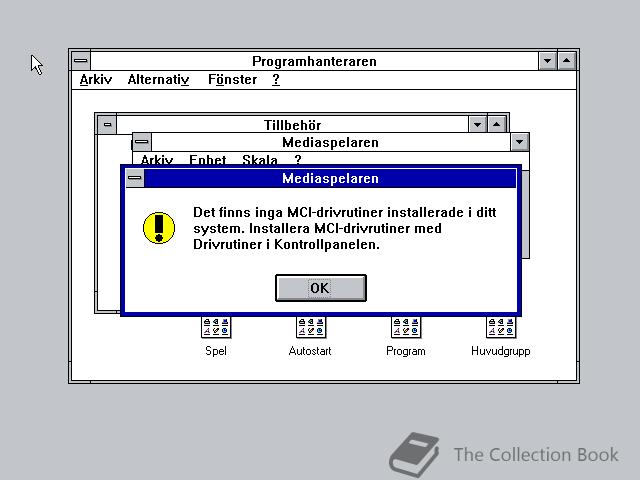The image size is (640, 480).
Task: Maximize the Tillbehör group window
Action: tap(496, 124)
